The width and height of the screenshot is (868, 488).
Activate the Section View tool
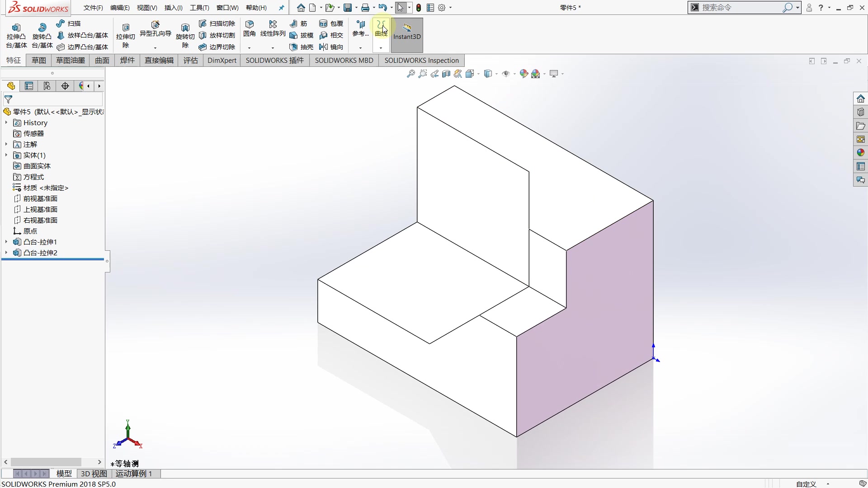pos(446,74)
